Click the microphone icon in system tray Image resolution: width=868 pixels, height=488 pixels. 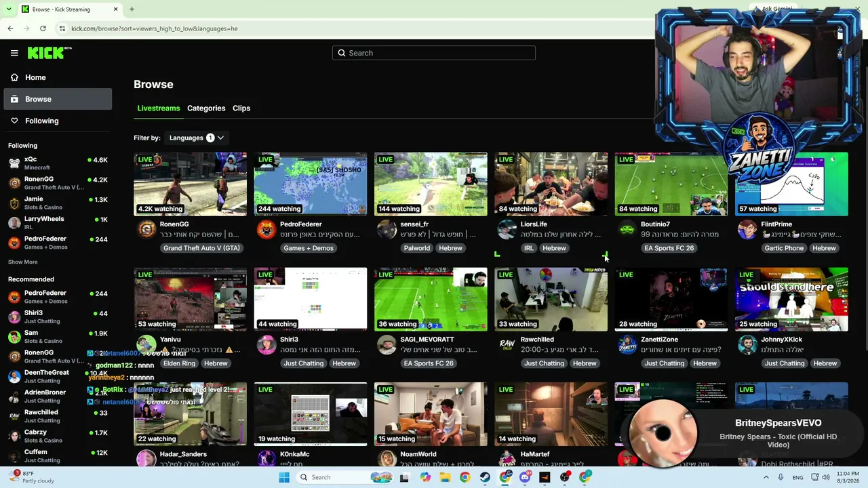pyautogui.click(x=781, y=477)
